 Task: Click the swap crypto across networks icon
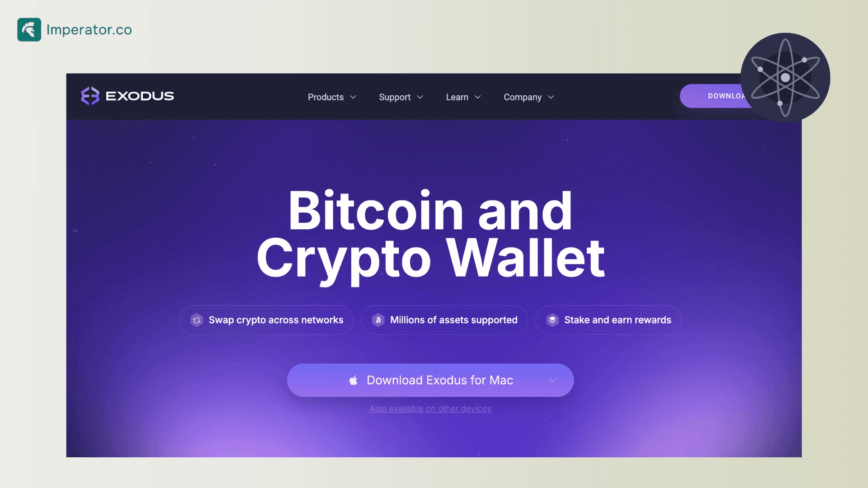(196, 320)
